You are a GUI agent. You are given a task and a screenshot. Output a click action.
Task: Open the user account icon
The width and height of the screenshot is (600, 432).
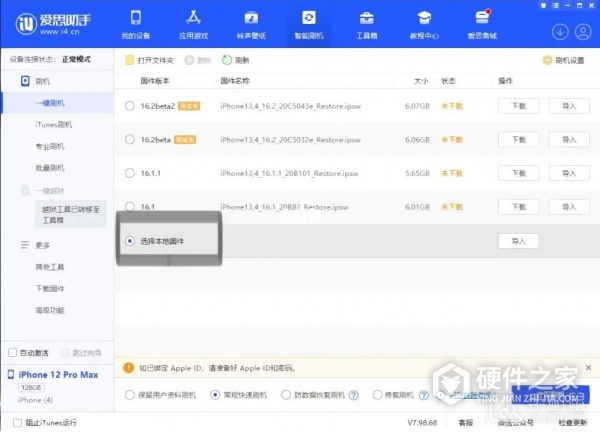[x=583, y=32]
